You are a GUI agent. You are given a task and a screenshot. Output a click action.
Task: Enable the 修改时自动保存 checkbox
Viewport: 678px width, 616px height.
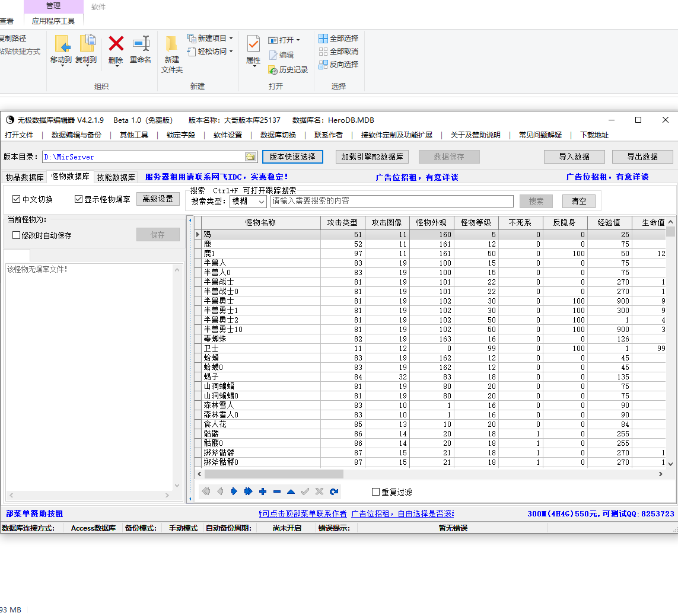pos(17,235)
